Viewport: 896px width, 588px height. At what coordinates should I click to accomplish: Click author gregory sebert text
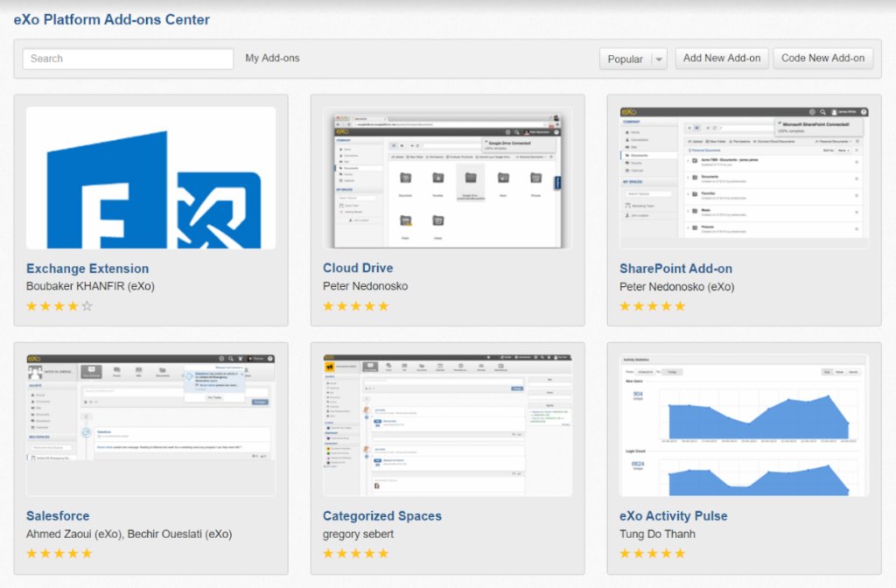pyautogui.click(x=358, y=535)
